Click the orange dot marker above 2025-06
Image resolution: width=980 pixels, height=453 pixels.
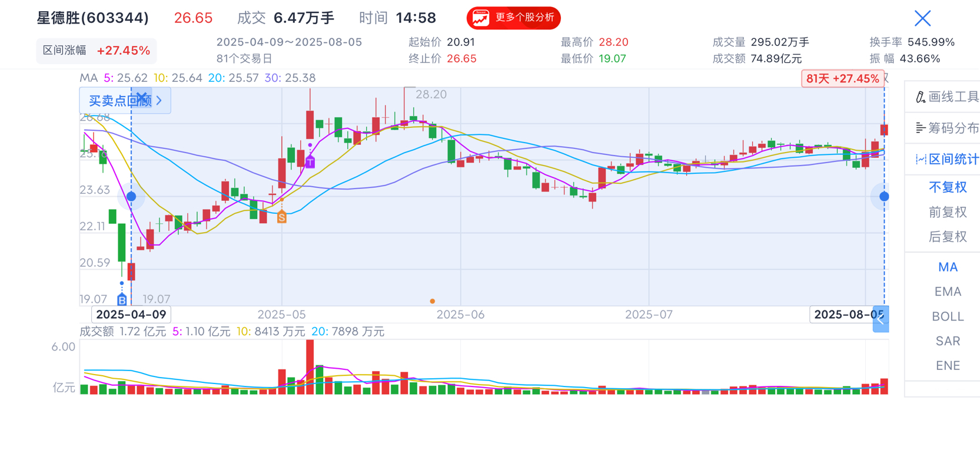point(433,301)
